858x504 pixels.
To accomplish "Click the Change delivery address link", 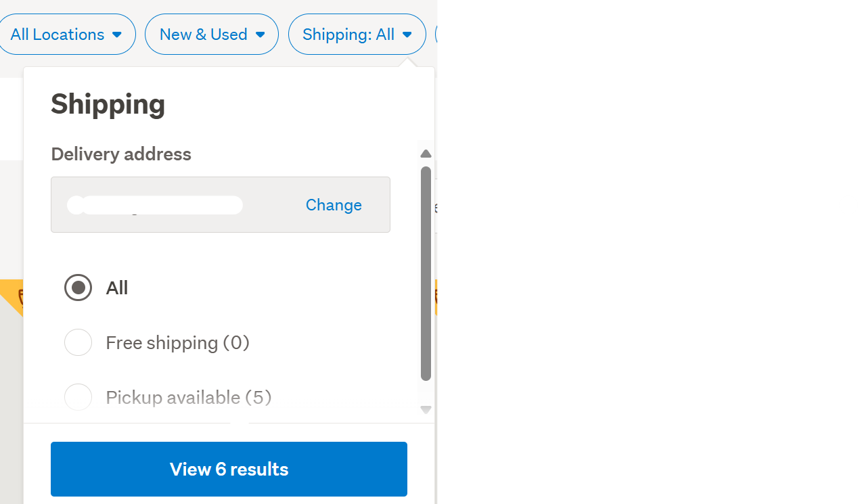I will click(x=334, y=205).
